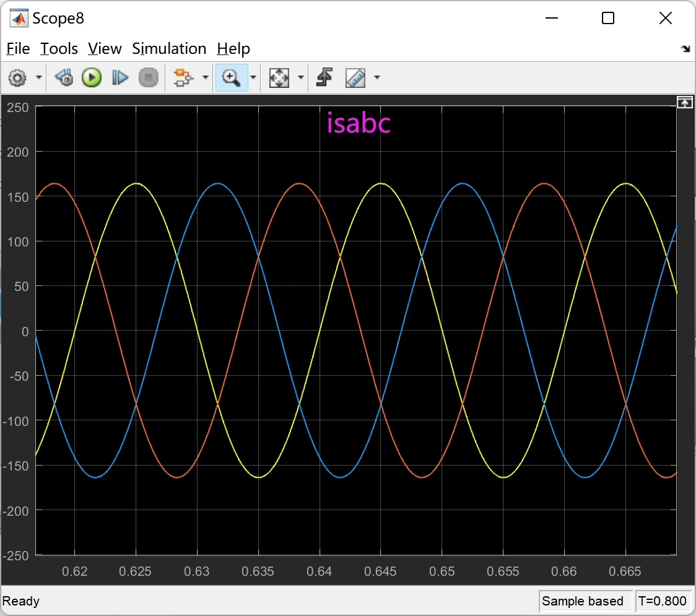This screenshot has width=696, height=616.
Task: Click the Ready status text
Action: pyautogui.click(x=21, y=601)
